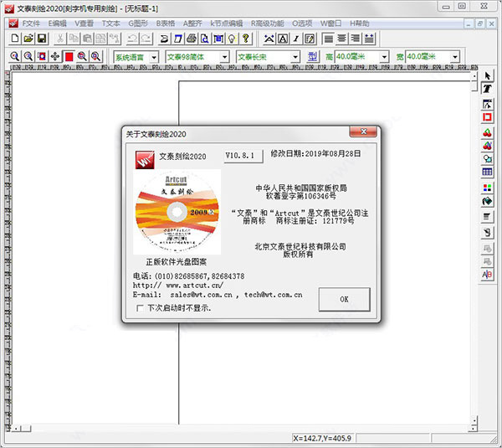Viewport: 502px width, 448px height.
Task: Select the center text alignment icon
Action: [341, 39]
